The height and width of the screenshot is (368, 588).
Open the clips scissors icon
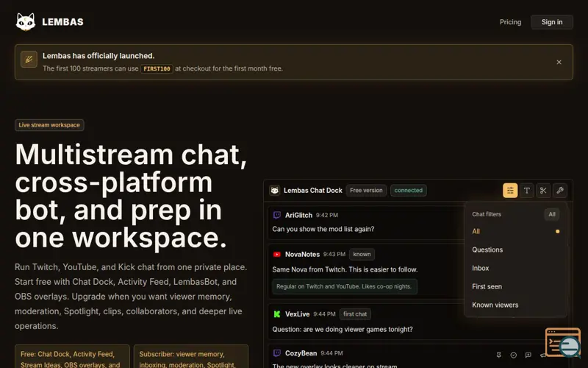[543, 191]
